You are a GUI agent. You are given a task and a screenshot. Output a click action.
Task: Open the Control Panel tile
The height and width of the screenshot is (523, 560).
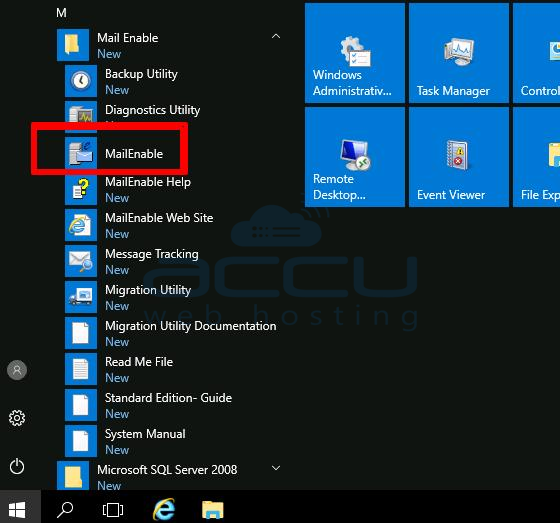coord(536,53)
